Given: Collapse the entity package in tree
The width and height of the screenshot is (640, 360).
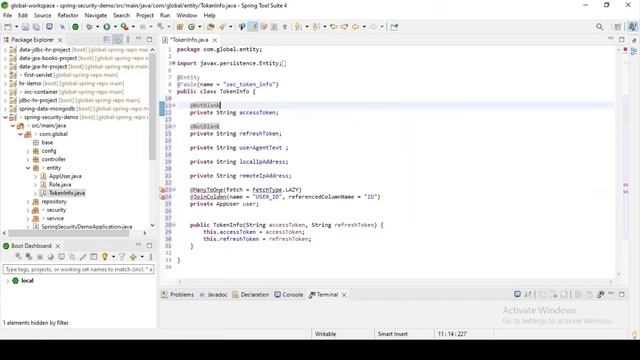Looking at the screenshot, I should click(28, 168).
